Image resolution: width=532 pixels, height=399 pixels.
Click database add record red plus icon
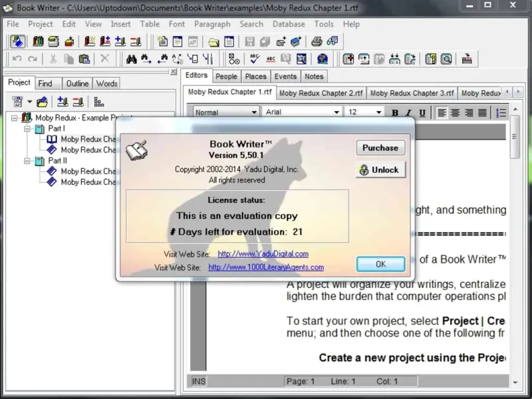pos(348,59)
